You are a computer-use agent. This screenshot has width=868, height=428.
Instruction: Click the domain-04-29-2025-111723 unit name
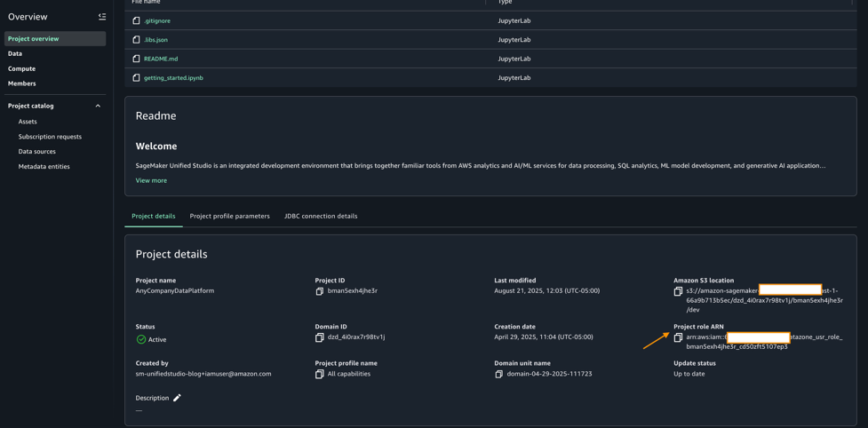point(549,374)
